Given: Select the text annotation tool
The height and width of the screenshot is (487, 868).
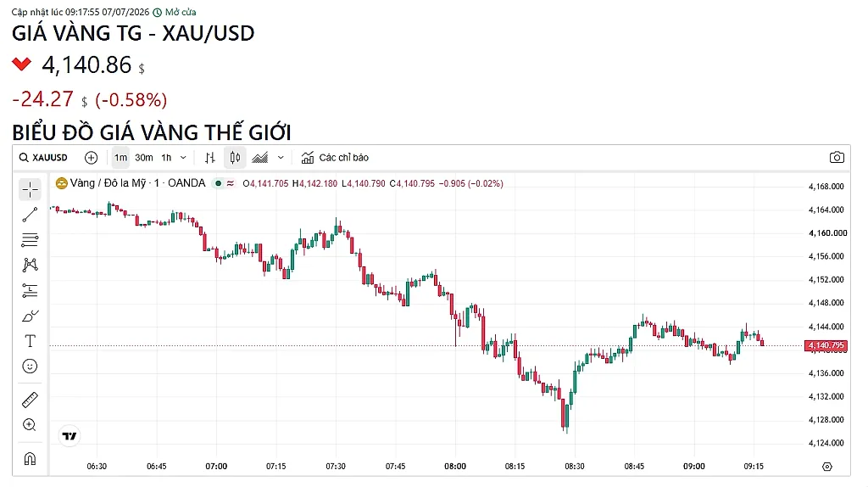Looking at the screenshot, I should point(30,341).
